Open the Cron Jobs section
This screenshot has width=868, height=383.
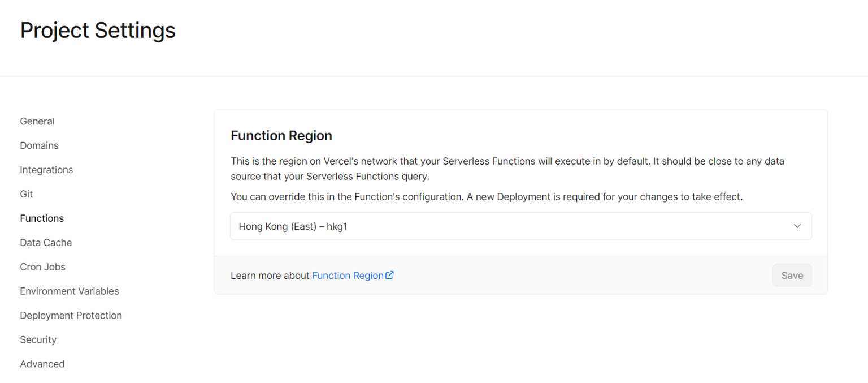pyautogui.click(x=42, y=267)
